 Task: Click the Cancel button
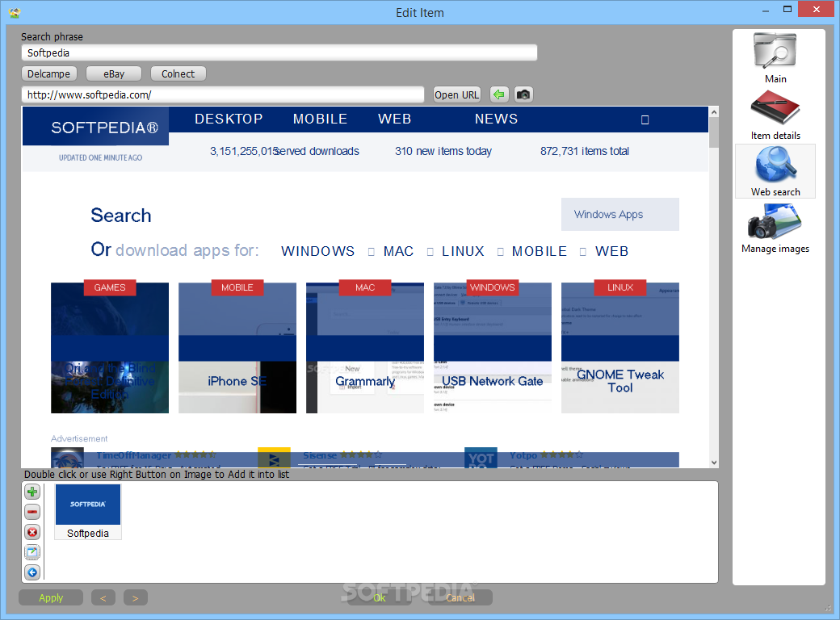point(460,597)
